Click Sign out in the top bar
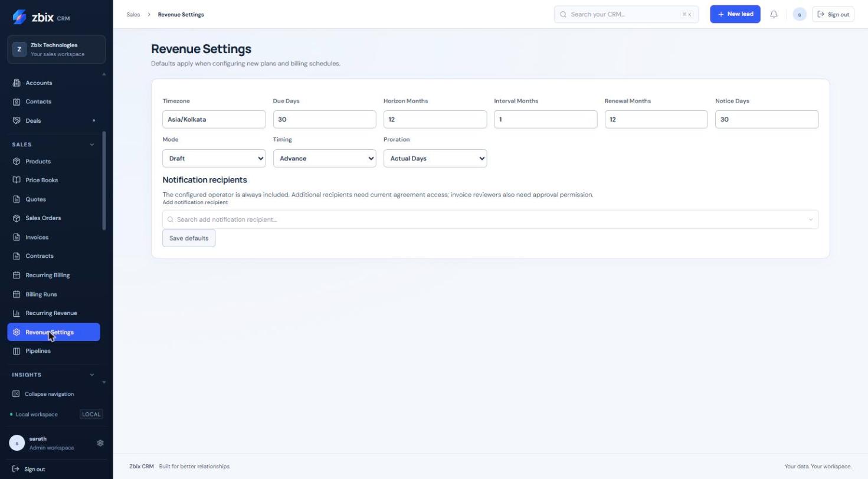 (x=833, y=14)
